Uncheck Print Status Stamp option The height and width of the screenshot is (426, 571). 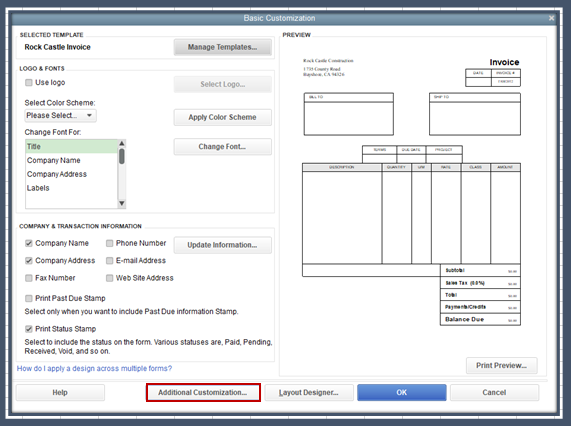pos(29,329)
